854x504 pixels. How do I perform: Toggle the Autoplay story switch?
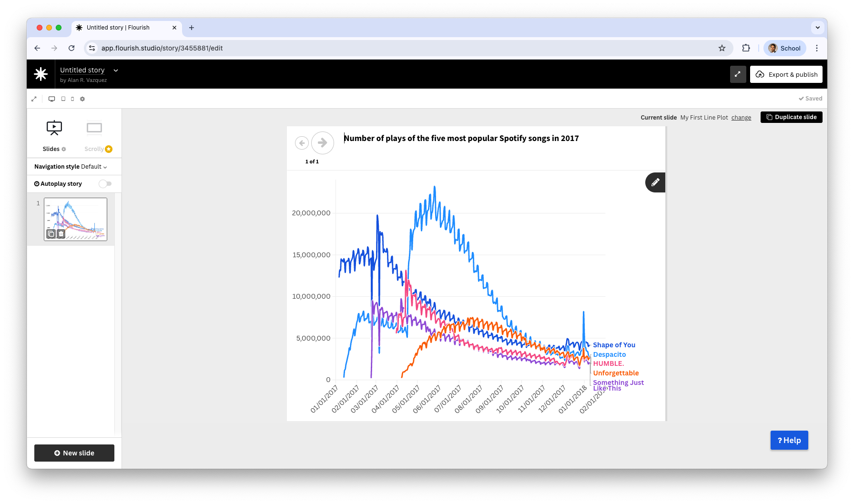click(x=105, y=184)
